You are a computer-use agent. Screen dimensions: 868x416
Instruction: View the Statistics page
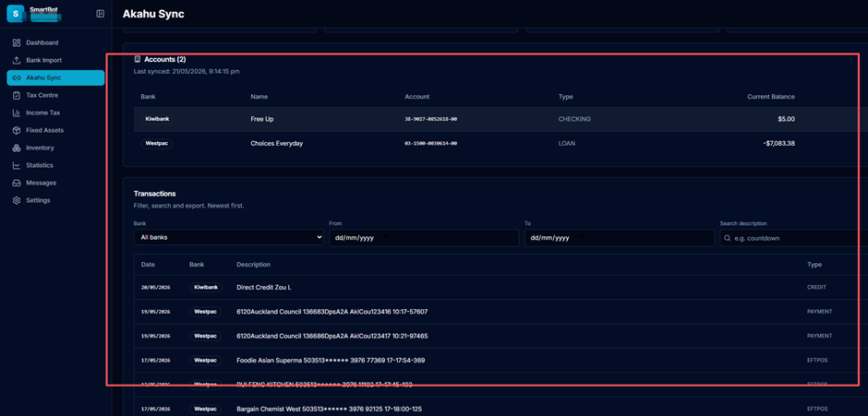point(55,165)
